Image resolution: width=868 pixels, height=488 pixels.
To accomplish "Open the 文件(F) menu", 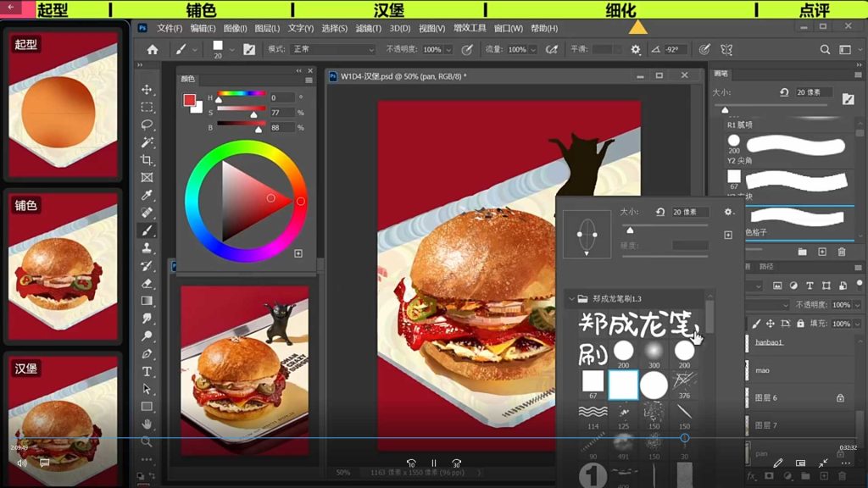I will (x=170, y=28).
